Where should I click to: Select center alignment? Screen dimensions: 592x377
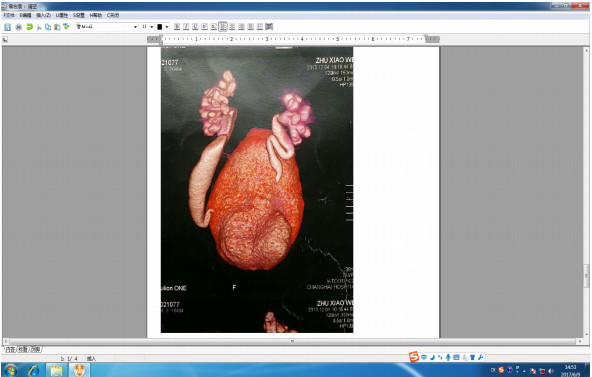click(232, 26)
